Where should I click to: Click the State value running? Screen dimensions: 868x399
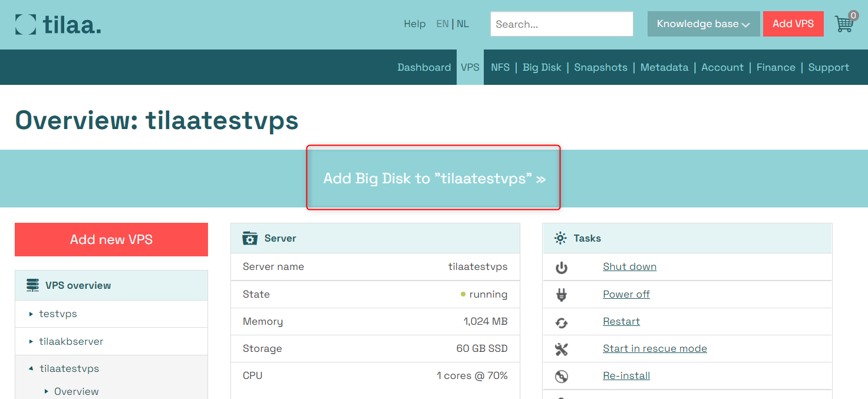(x=489, y=294)
